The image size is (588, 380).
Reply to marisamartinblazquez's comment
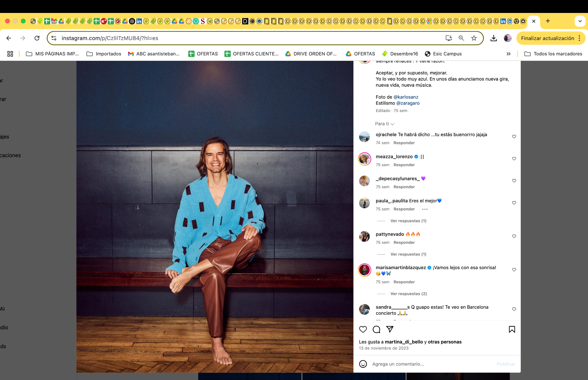(x=404, y=282)
